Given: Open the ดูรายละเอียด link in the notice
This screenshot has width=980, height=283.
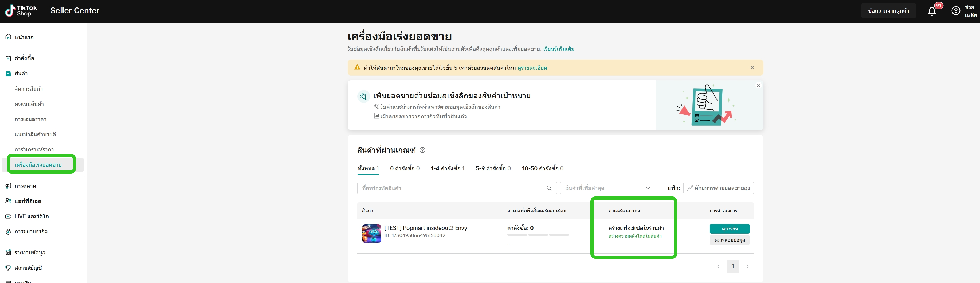Looking at the screenshot, I should [532, 68].
